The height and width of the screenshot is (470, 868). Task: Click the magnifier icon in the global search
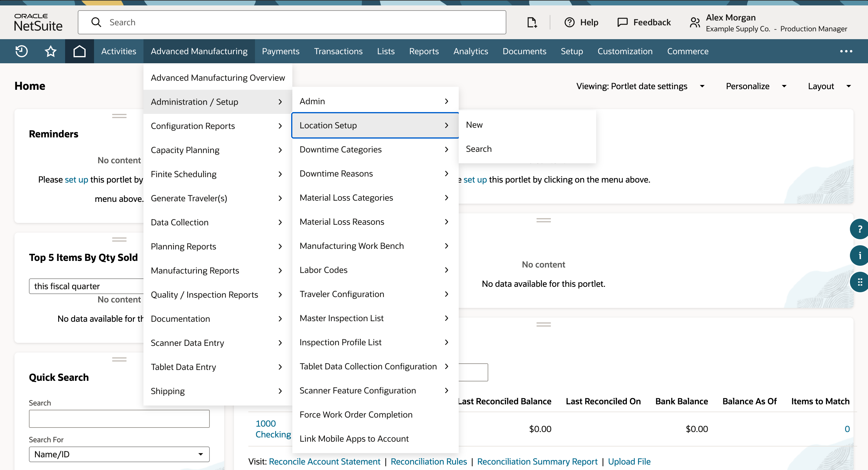(x=96, y=22)
